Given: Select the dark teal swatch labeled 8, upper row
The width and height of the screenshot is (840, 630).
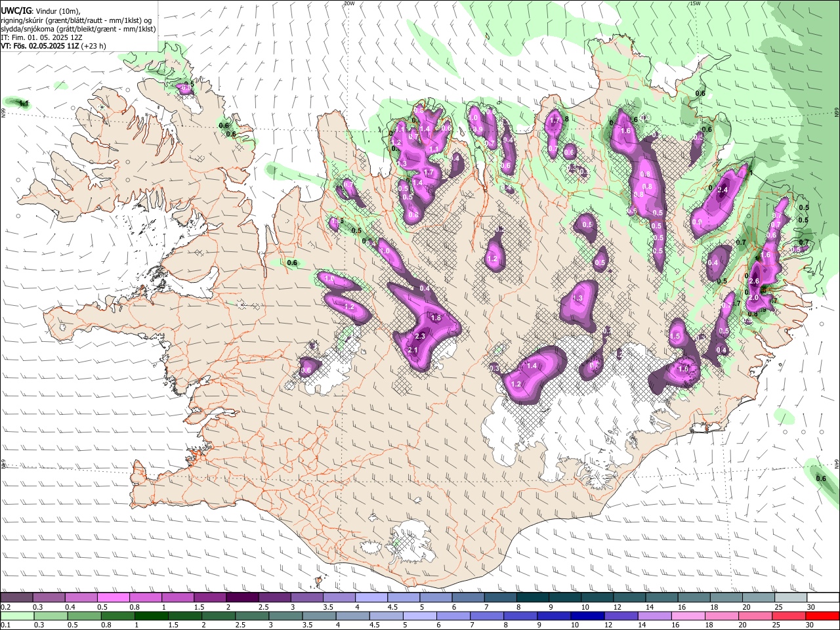Looking at the screenshot, I should pos(533,598).
